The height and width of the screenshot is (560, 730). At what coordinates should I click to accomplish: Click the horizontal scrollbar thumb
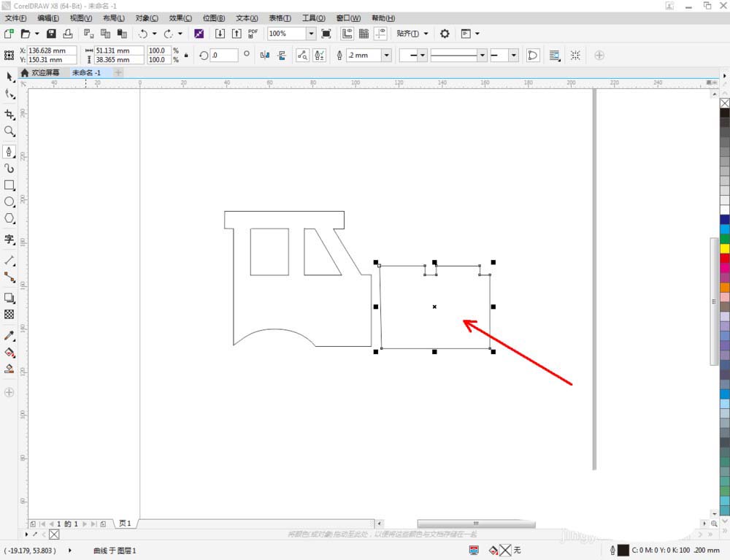476,523
